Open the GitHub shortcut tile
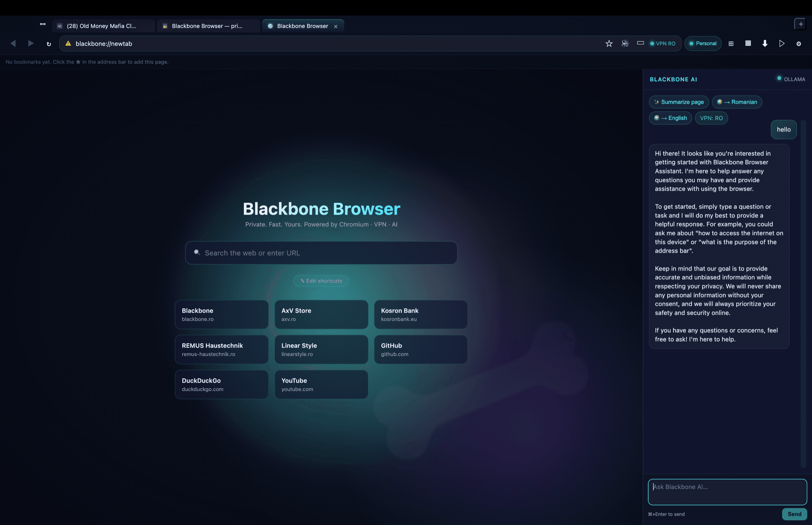This screenshot has height=525, width=812. click(x=421, y=349)
